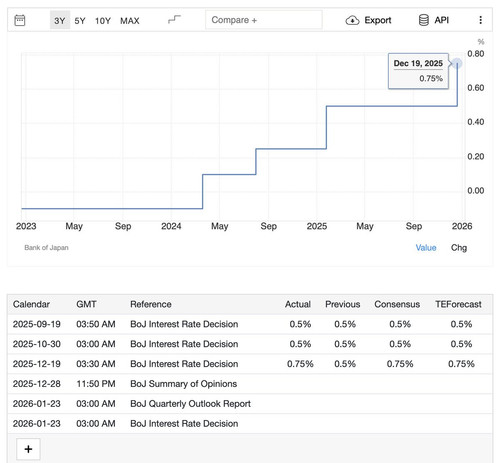Open the calendar date range picker
The image size is (500, 463).
[x=20, y=20]
